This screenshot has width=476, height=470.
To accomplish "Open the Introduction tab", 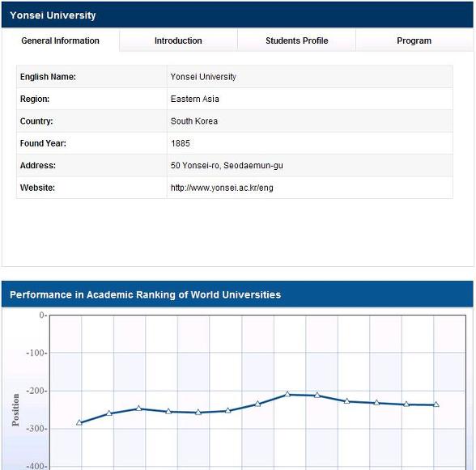I will point(178,40).
